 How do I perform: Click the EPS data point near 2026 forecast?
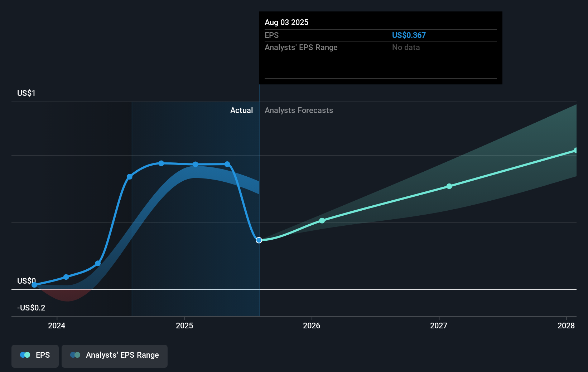322,221
